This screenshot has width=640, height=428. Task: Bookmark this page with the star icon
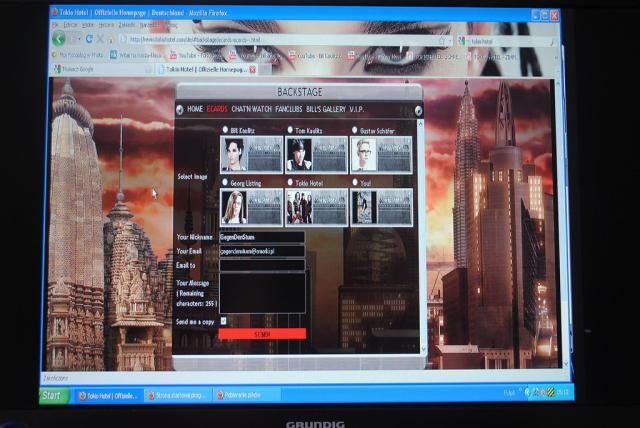tap(442, 40)
